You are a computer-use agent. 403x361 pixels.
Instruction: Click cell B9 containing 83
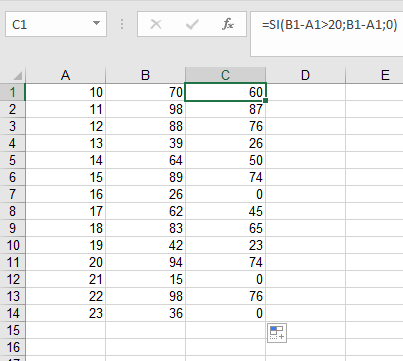point(145,228)
